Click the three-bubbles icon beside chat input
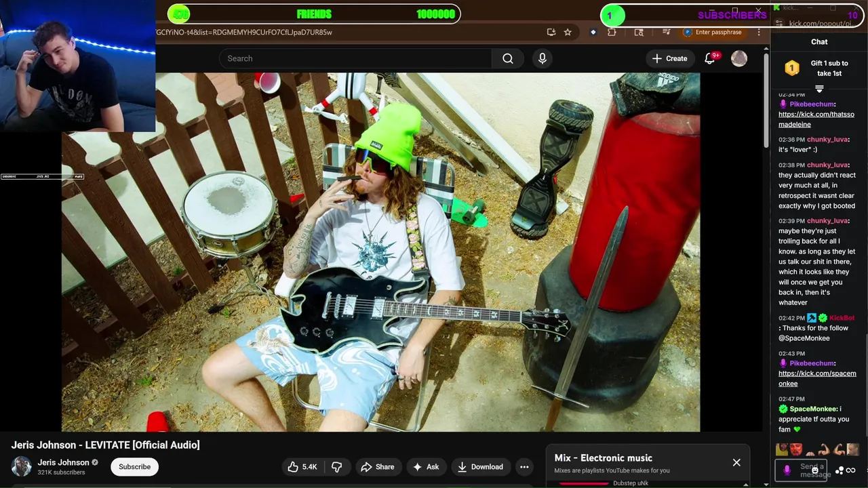This screenshot has height=488, width=868. coord(840,470)
